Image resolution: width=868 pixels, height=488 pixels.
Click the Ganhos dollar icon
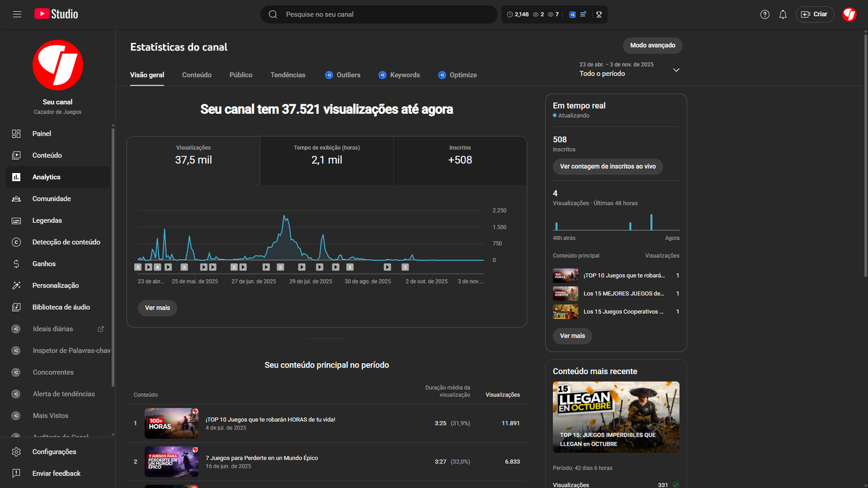click(x=16, y=264)
